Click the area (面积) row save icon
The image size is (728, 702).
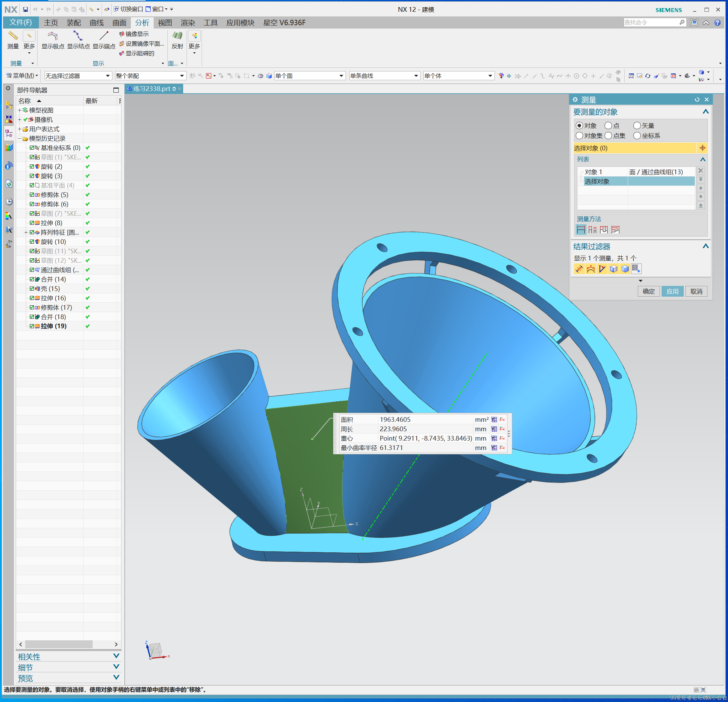pyautogui.click(x=494, y=419)
